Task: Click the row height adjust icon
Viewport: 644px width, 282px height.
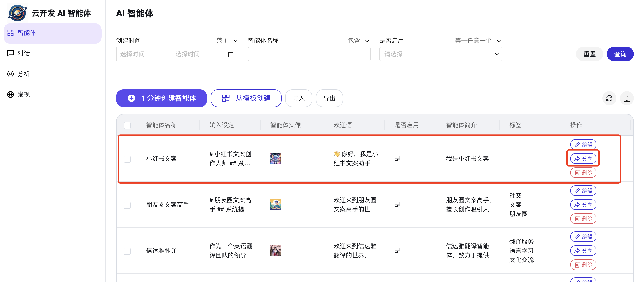Action: [626, 98]
